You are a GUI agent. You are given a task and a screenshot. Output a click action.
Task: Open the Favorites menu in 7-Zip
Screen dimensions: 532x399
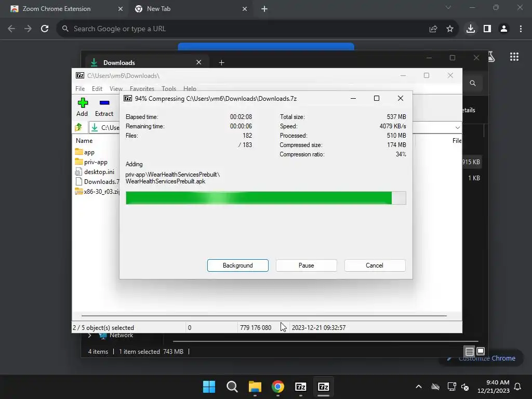(x=142, y=88)
